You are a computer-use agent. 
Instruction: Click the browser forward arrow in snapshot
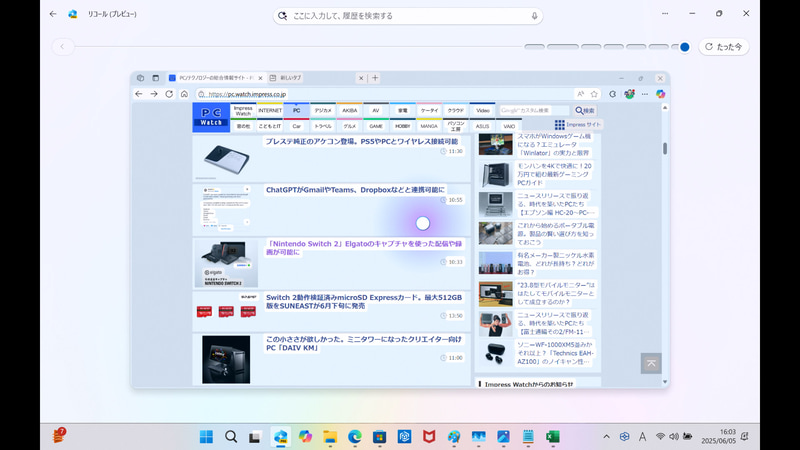click(x=154, y=94)
